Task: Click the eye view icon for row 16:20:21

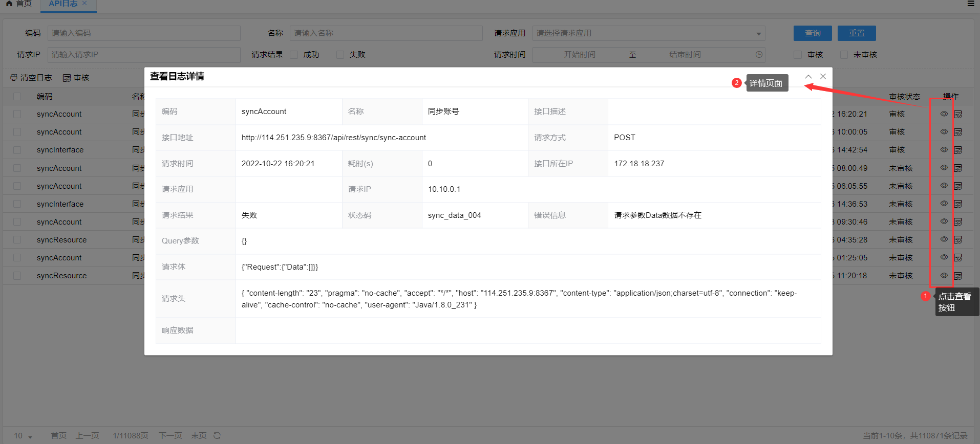Action: tap(944, 114)
